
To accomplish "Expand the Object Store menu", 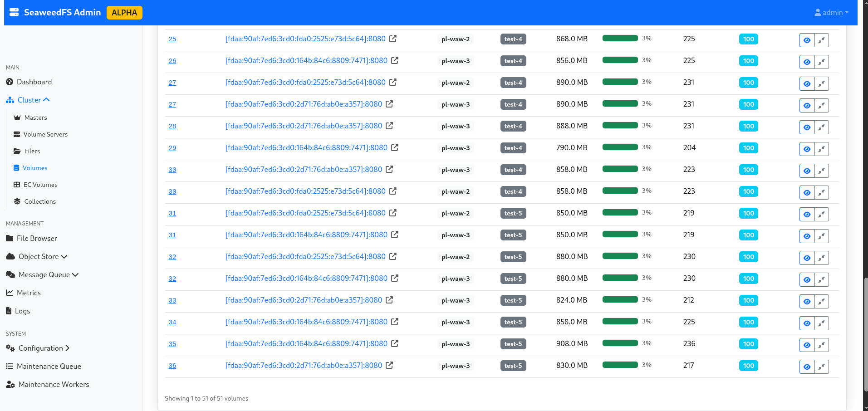I will coord(43,257).
